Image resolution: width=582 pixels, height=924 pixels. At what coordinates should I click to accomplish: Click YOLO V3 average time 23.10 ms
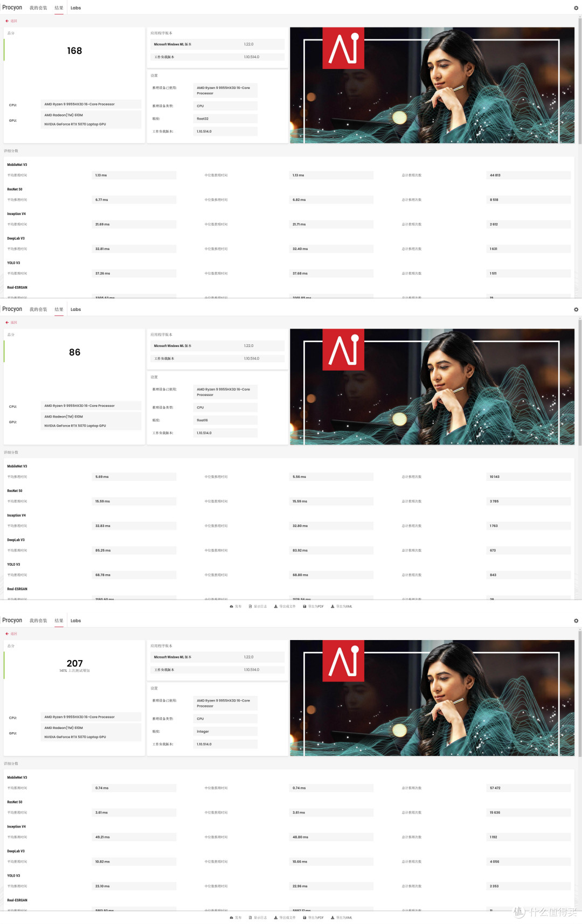tap(134, 886)
